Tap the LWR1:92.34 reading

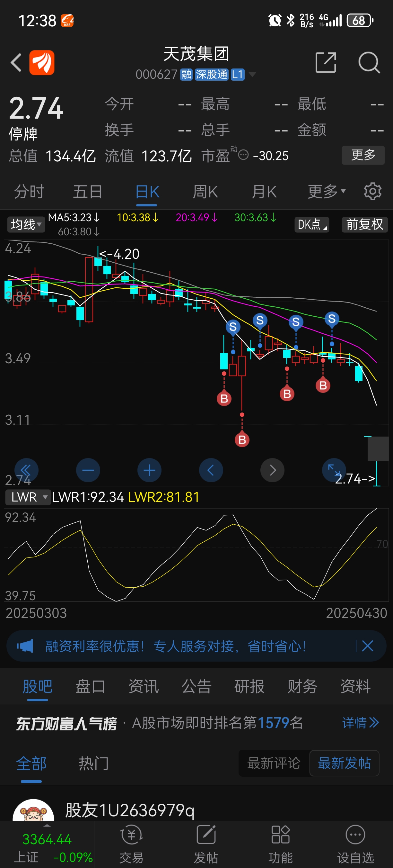pos(88,497)
